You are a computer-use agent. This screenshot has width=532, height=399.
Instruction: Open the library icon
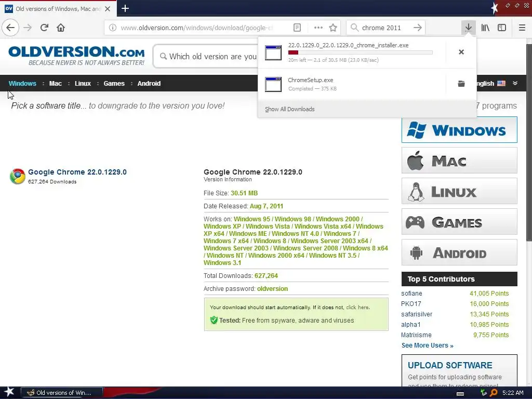pyautogui.click(x=485, y=28)
